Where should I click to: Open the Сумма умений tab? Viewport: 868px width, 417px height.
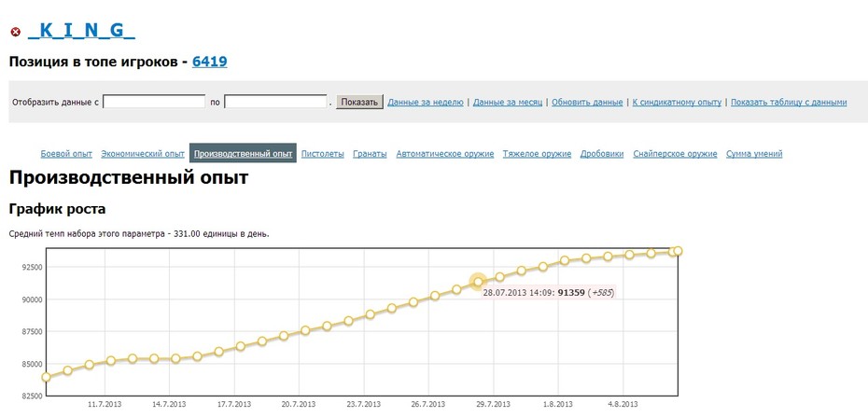coord(754,154)
